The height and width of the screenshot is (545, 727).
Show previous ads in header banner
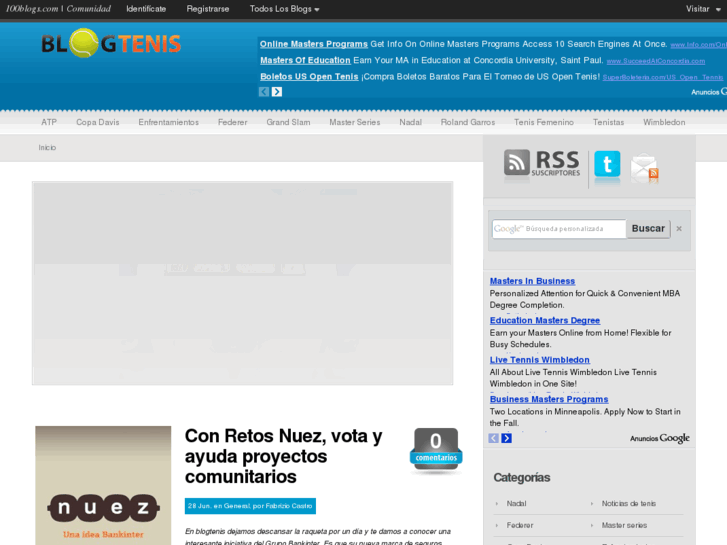[264, 92]
